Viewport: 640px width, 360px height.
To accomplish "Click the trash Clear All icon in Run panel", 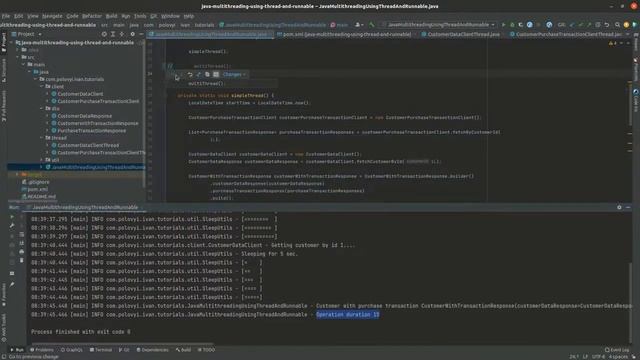I will (x=22, y=260).
